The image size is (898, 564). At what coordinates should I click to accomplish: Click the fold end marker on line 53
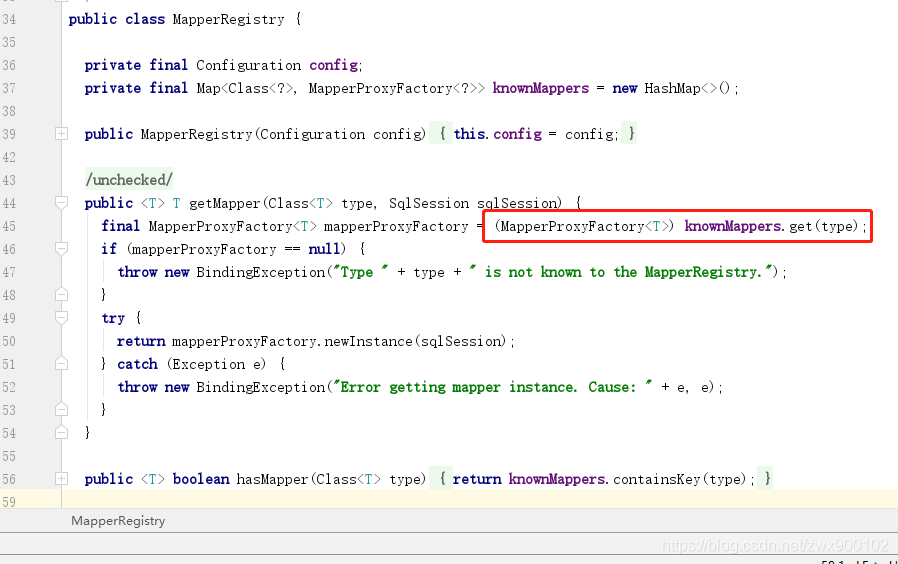[61, 410]
